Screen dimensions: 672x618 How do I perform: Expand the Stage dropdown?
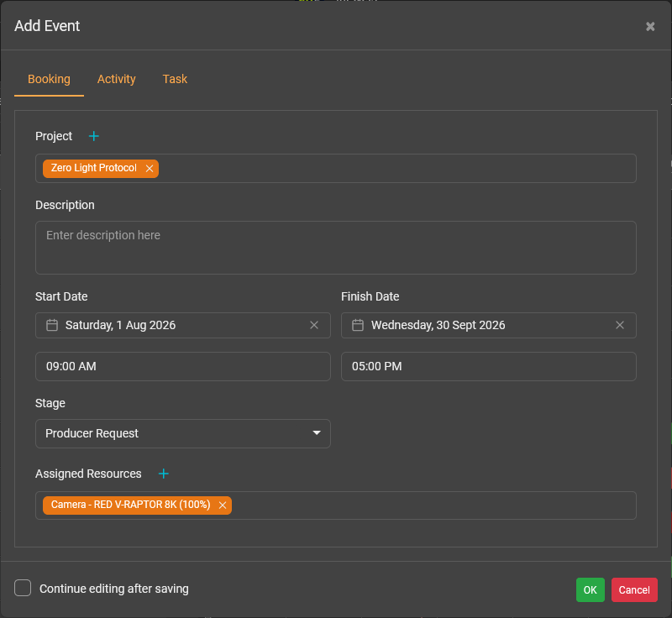click(183, 433)
